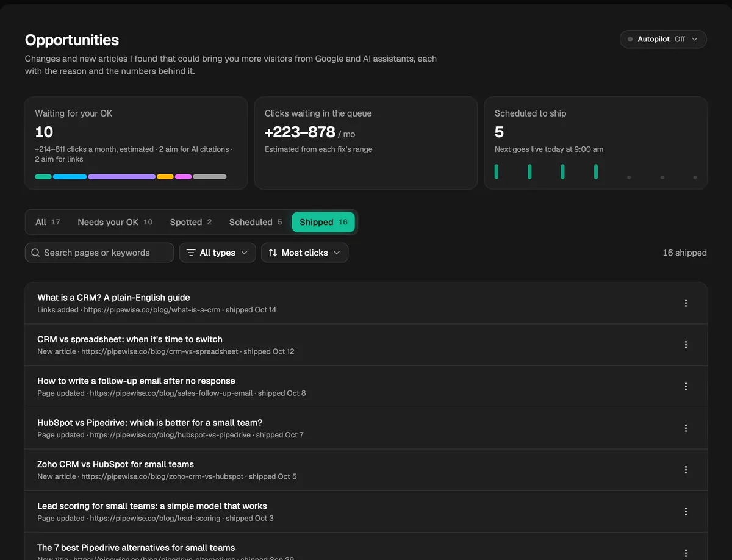The width and height of the screenshot is (732, 560).
Task: Click the yellow segment of the queue bar
Action: [165, 177]
